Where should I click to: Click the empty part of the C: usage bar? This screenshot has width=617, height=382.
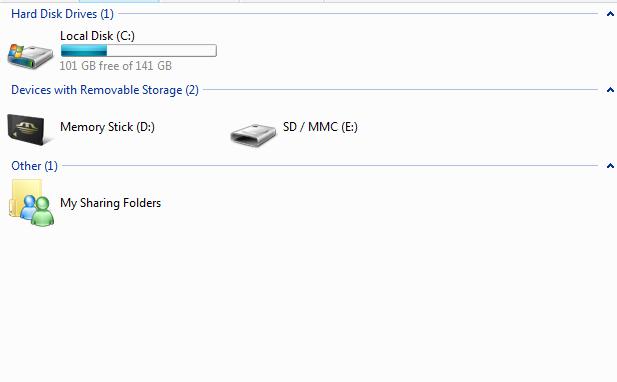tap(161, 50)
